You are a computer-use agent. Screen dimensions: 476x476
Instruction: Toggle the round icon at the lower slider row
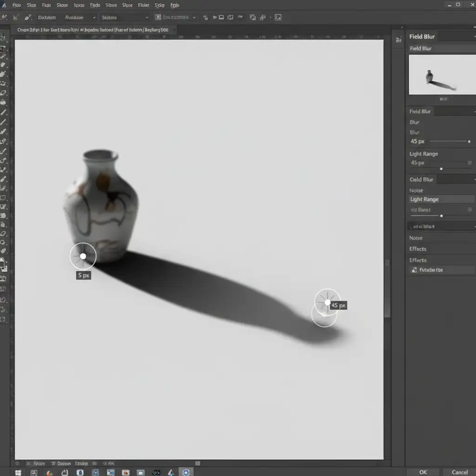(x=469, y=210)
